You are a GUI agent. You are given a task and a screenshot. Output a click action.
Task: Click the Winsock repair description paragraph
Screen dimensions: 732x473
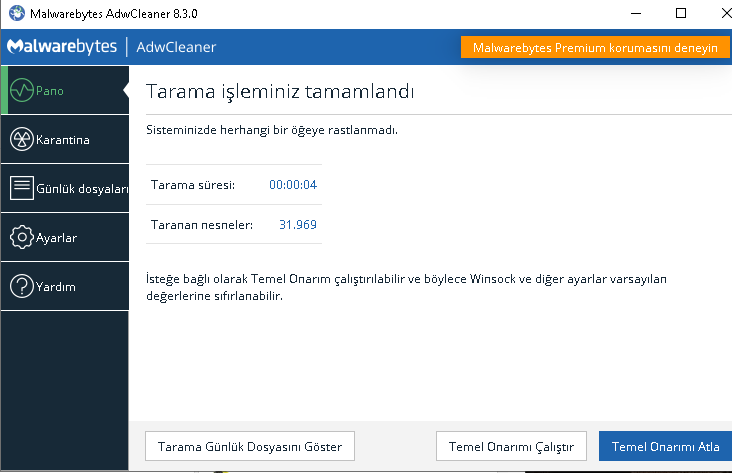point(406,287)
